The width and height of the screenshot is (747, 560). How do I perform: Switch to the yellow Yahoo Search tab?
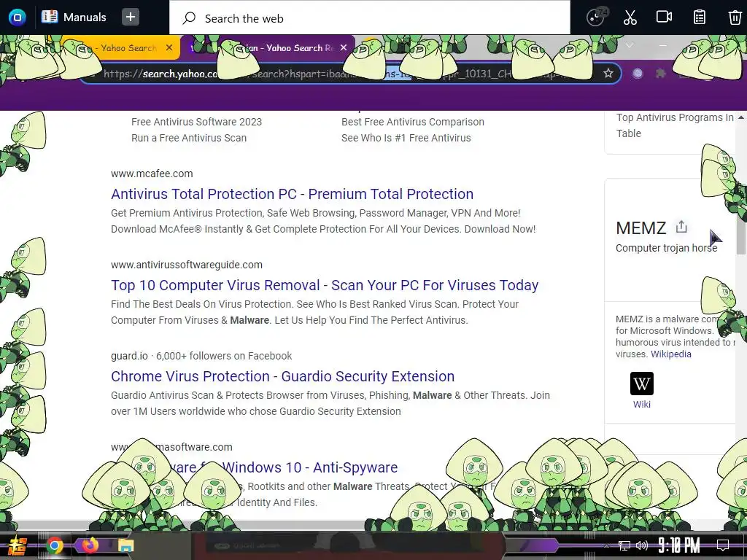(x=119, y=47)
